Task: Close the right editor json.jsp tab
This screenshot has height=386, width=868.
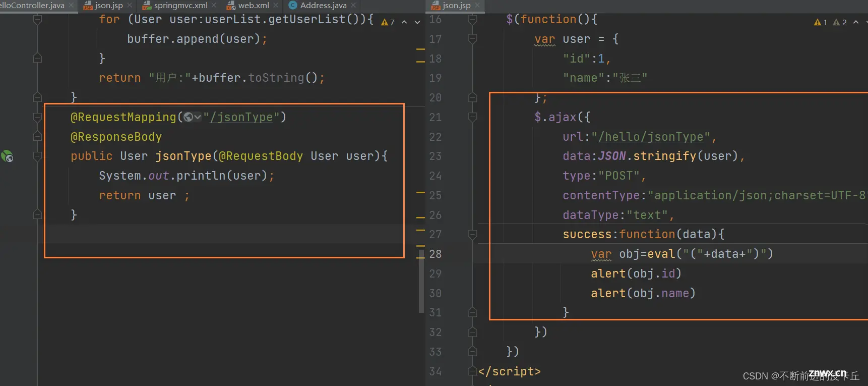Action: (477, 6)
